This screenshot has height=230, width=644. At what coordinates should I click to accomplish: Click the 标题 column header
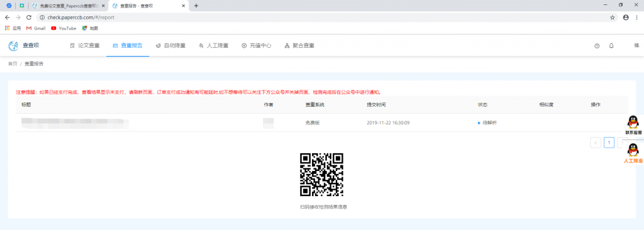pyautogui.click(x=26, y=105)
